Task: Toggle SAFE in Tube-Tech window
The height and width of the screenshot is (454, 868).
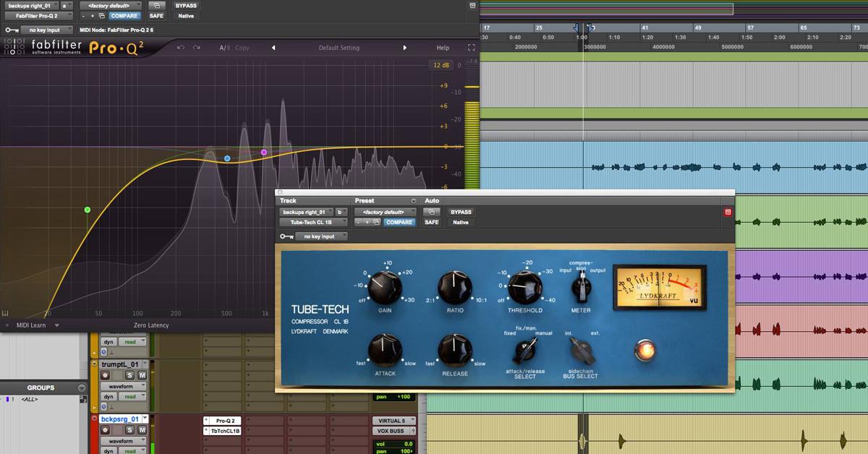Action: pyautogui.click(x=432, y=223)
